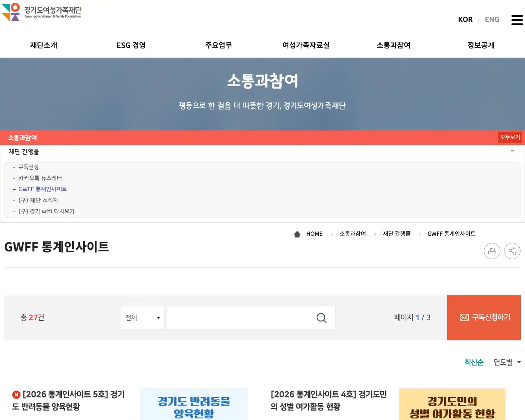Viewport: 525px width, 420px height.
Task: Click 소통과참여 in the breadcrumb
Action: 353,234
